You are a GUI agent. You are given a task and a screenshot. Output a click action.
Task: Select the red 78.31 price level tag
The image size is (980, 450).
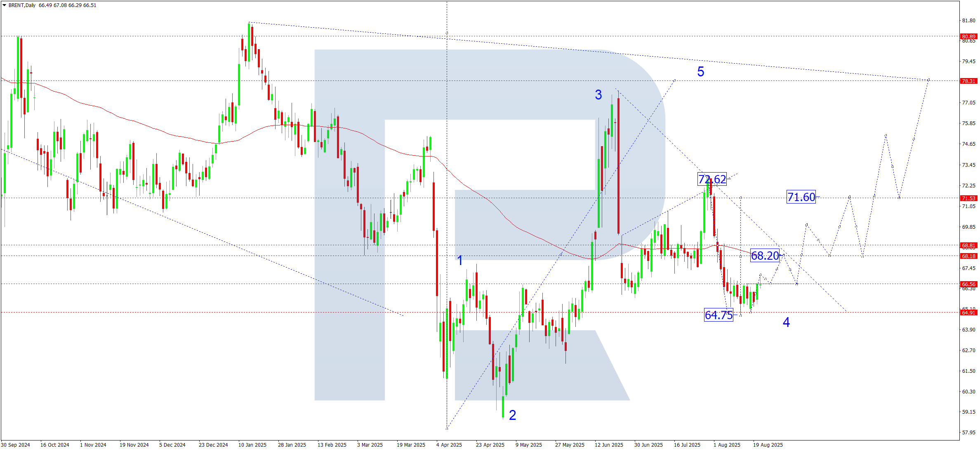point(968,81)
